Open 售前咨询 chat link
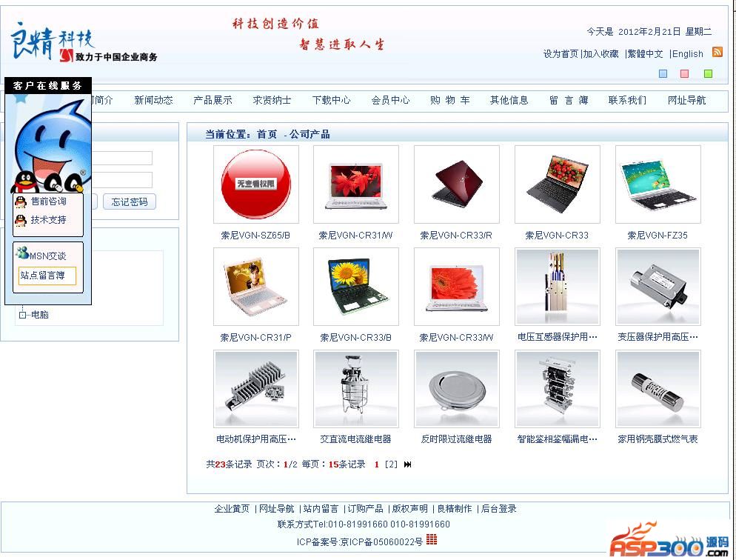 pyautogui.click(x=48, y=201)
